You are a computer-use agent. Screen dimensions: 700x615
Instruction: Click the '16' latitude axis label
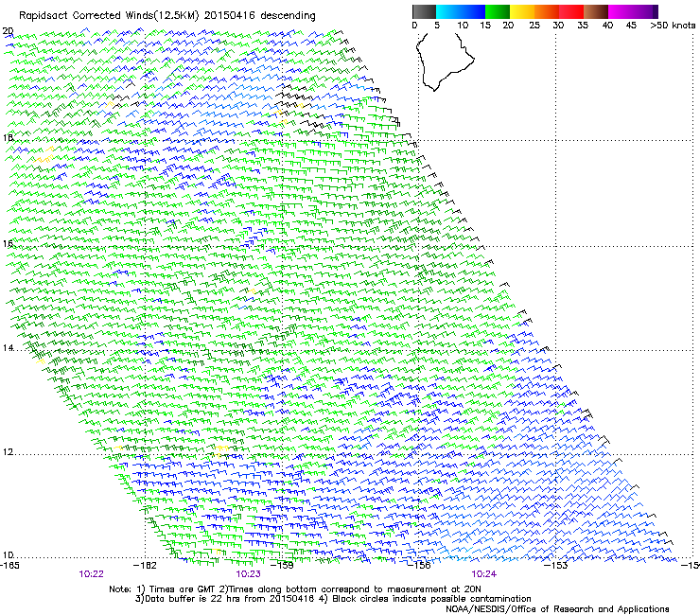(8, 243)
